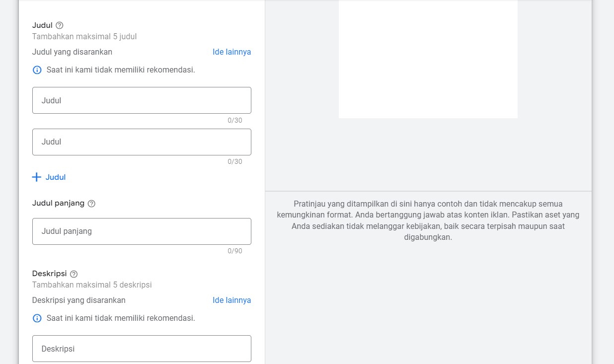Click Ide lainnya link for Judul
The image size is (614, 364).
click(x=232, y=52)
